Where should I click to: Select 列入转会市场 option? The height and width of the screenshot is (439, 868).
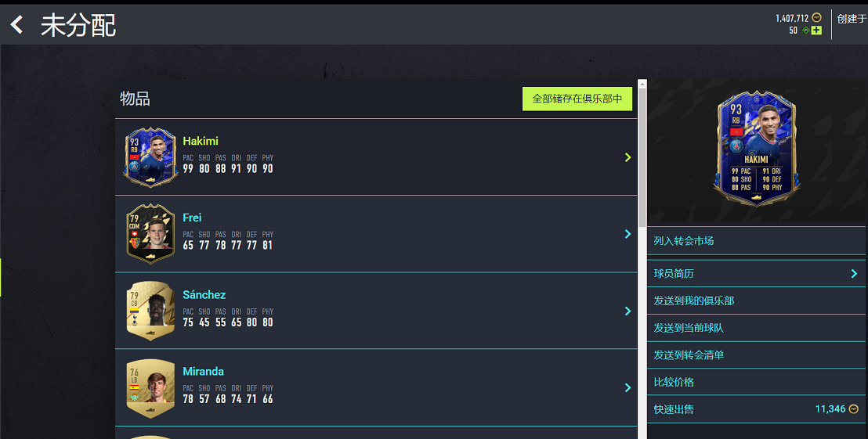[x=756, y=241]
